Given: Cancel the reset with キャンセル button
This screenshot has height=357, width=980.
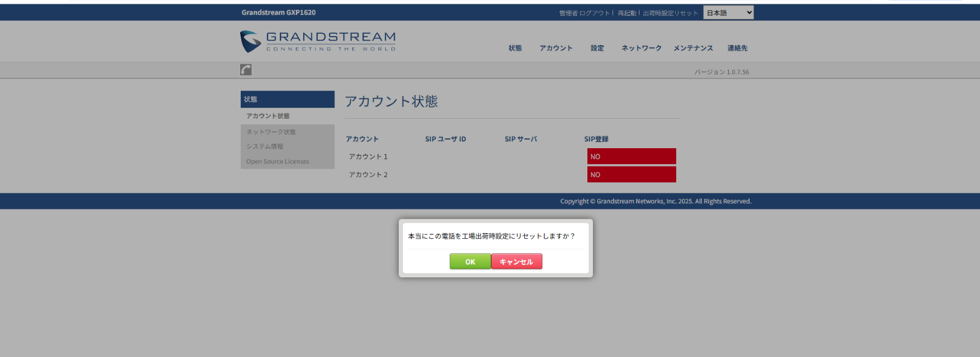Looking at the screenshot, I should pyautogui.click(x=516, y=261).
